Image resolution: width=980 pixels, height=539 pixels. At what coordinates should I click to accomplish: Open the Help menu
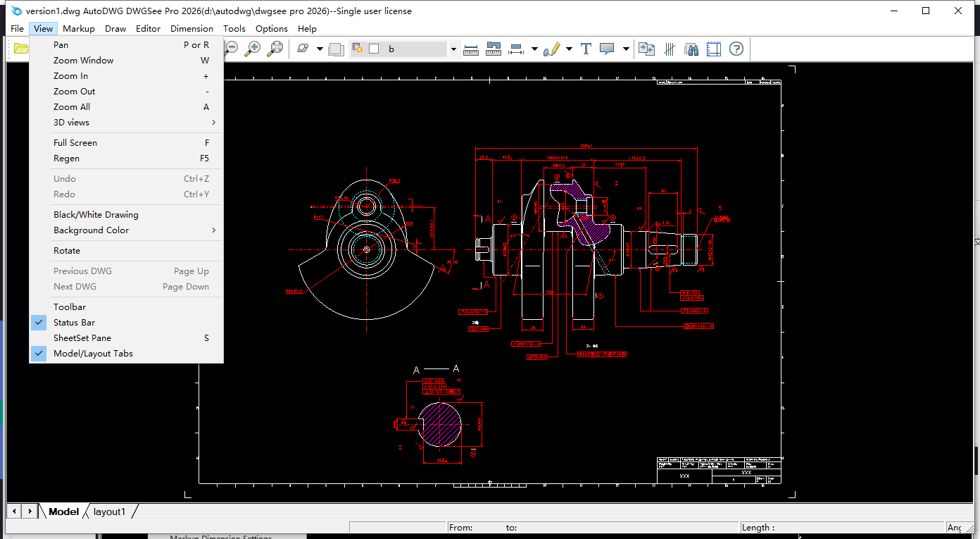pyautogui.click(x=307, y=29)
